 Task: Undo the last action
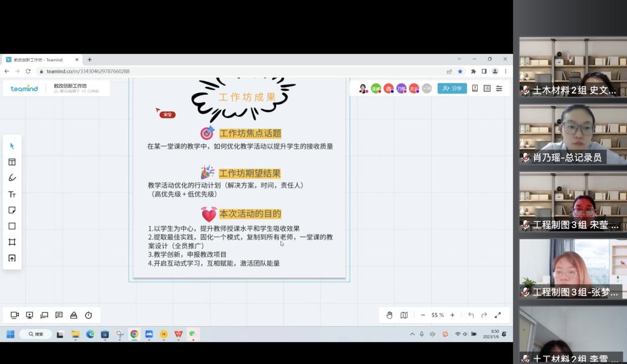click(471, 315)
